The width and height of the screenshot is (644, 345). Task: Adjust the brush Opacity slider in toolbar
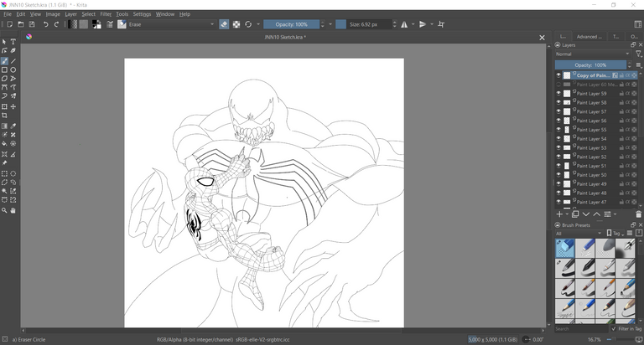pyautogui.click(x=291, y=24)
